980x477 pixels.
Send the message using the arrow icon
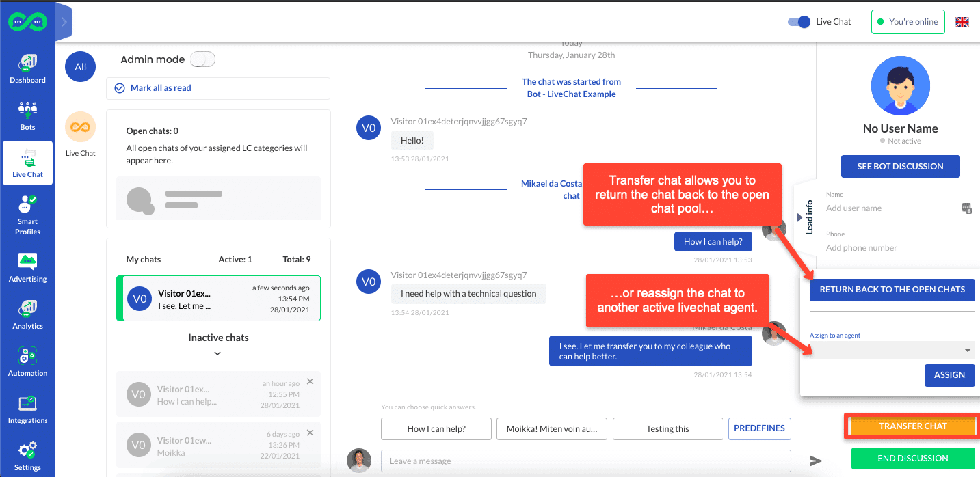[816, 461]
